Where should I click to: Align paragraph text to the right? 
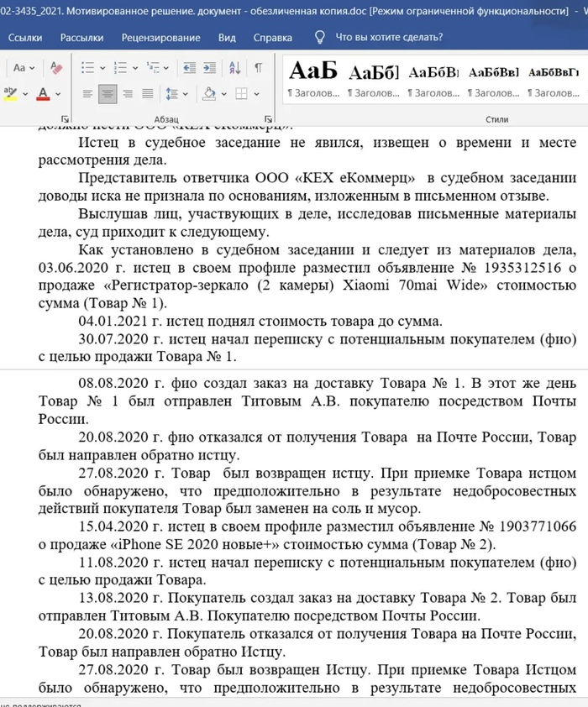(128, 93)
